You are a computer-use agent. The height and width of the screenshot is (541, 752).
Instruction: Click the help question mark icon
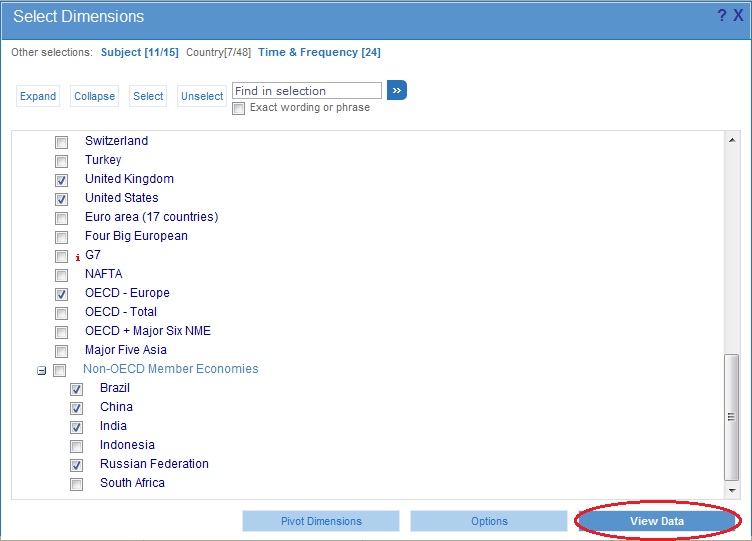tap(722, 16)
